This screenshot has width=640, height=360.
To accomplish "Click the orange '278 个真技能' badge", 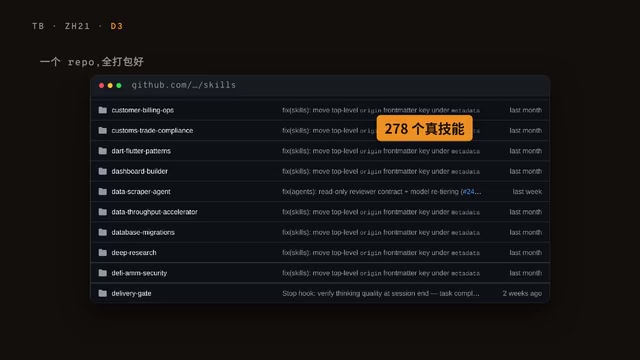I will click(x=424, y=129).
